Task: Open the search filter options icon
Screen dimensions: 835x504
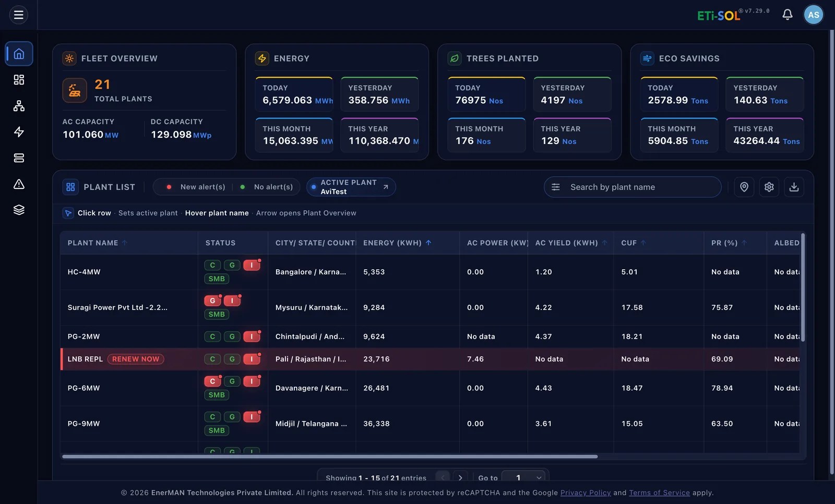Action: click(x=556, y=187)
